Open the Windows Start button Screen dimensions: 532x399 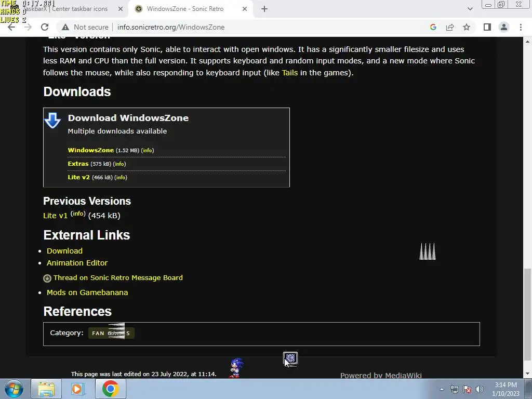pos(14,389)
